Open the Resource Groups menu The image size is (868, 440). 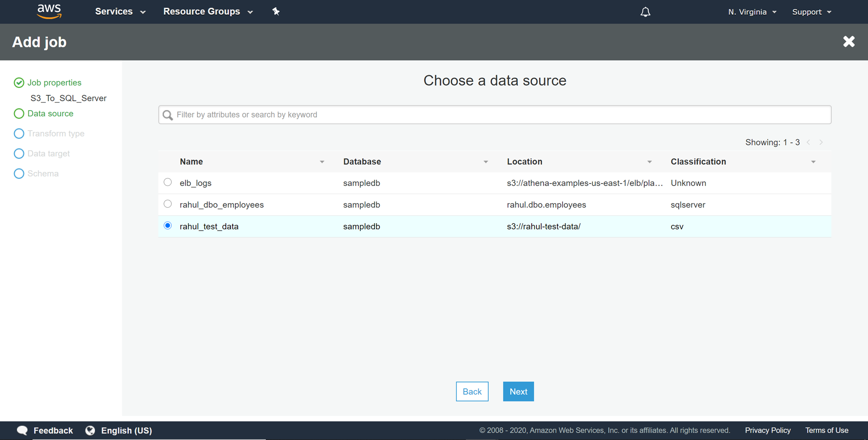point(208,12)
